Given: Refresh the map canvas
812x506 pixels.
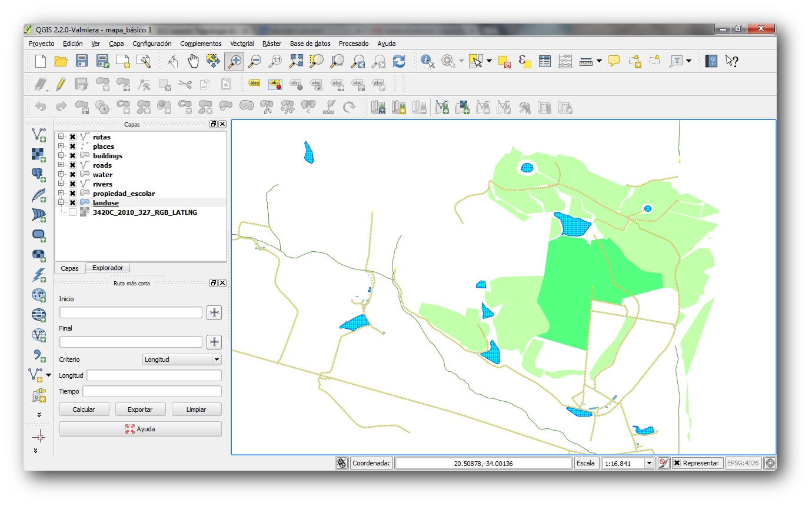Looking at the screenshot, I should click(x=399, y=61).
